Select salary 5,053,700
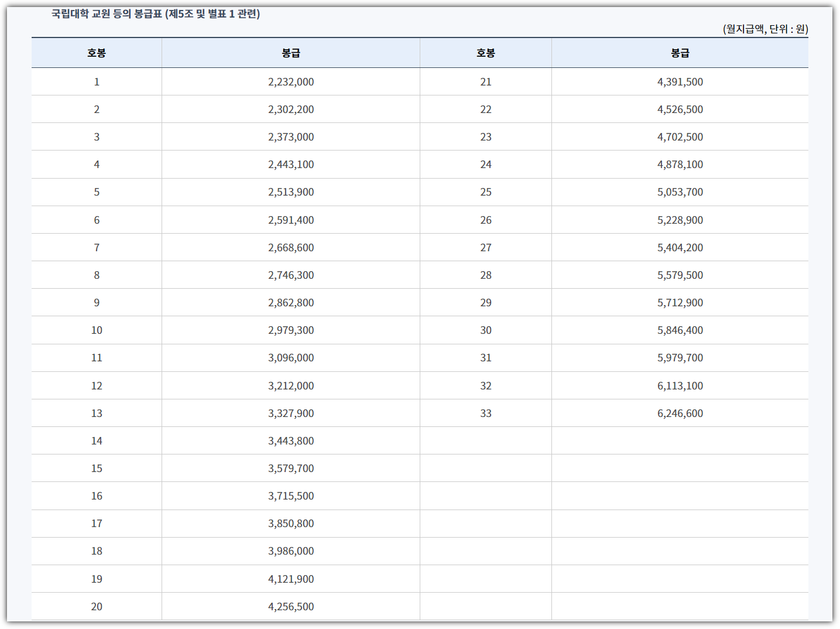Image resolution: width=840 pixels, height=629 pixels. [680, 192]
